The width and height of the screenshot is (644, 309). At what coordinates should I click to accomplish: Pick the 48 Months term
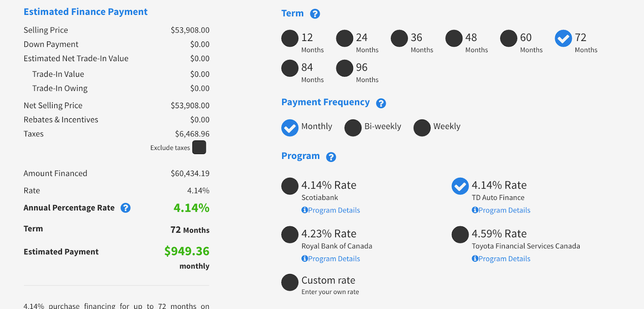(x=454, y=39)
